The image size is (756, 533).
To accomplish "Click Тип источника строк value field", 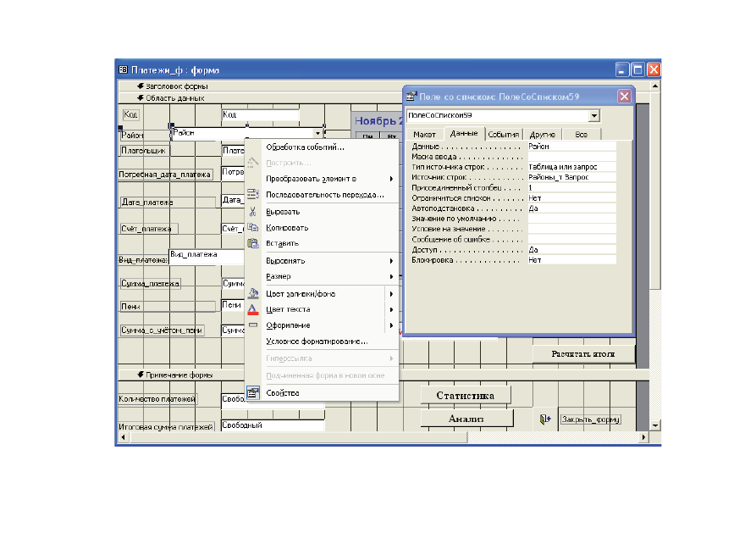I will pos(571,167).
